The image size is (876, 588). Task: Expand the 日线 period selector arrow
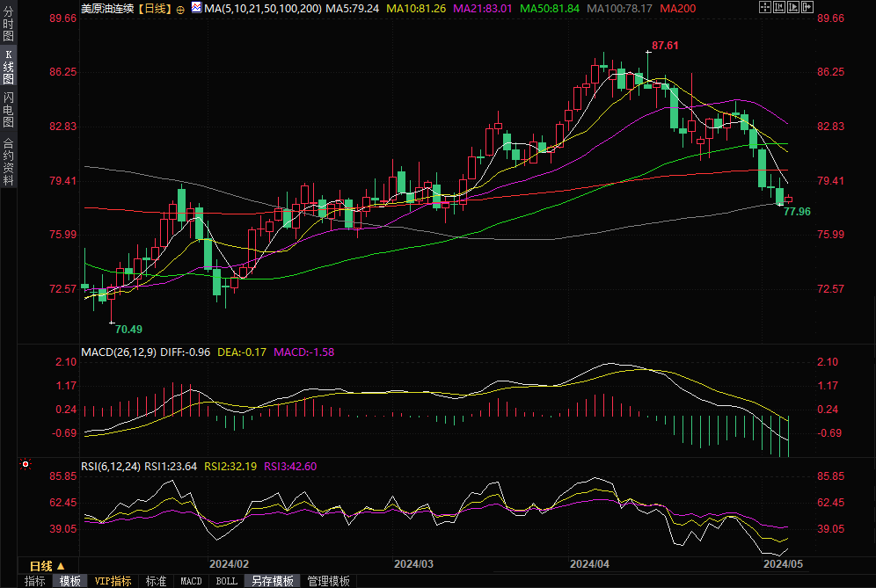pos(61,566)
